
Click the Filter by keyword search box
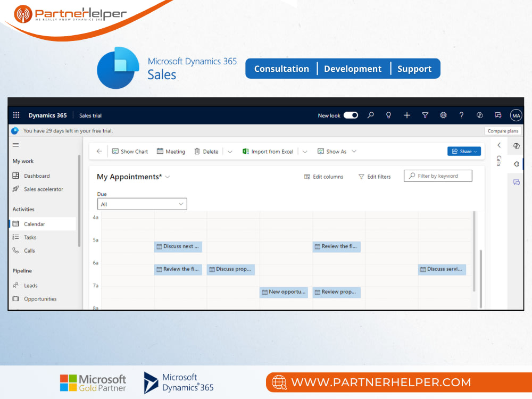437,176
